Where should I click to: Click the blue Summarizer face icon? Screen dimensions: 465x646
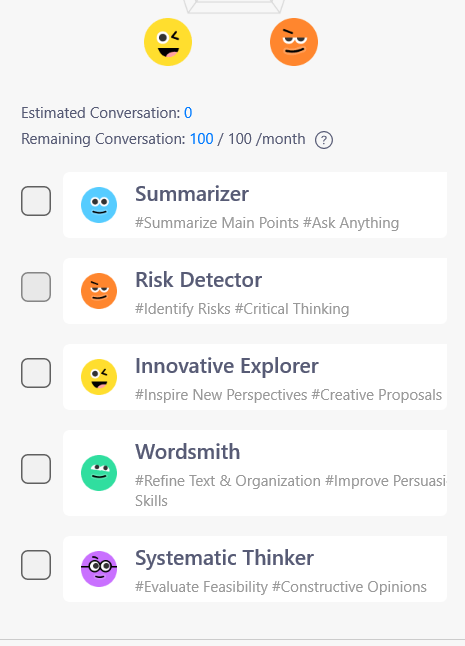99,205
